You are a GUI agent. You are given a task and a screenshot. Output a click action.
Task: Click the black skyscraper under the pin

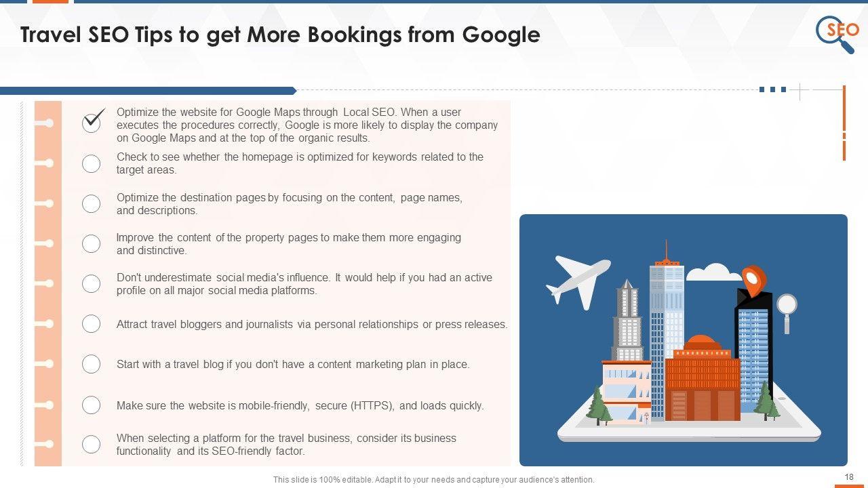pos(753,351)
